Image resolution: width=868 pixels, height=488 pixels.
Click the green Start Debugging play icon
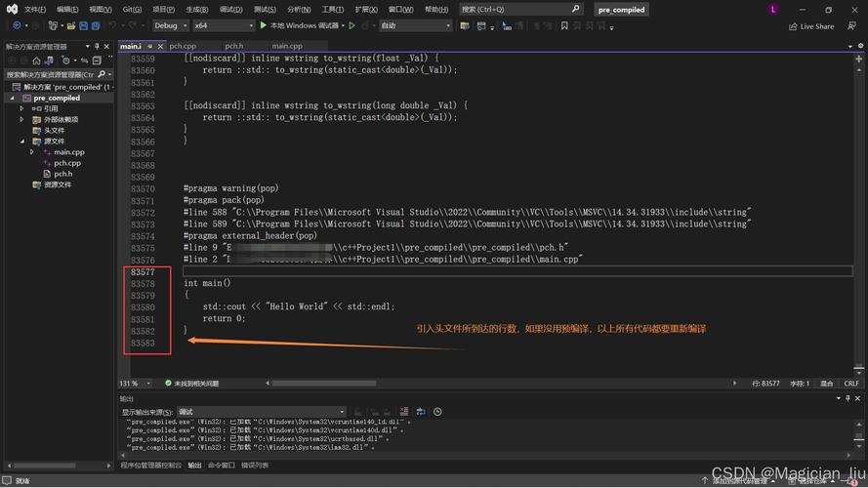263,25
